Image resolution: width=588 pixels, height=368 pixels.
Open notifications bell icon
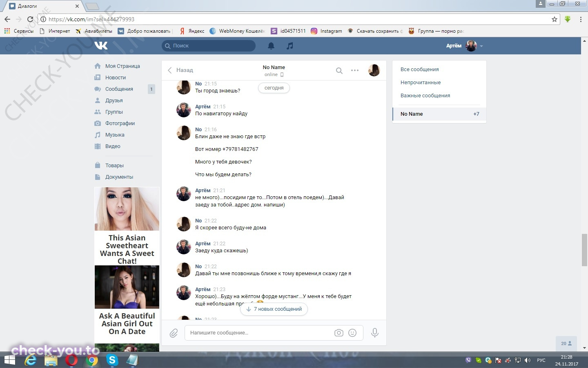click(x=271, y=46)
